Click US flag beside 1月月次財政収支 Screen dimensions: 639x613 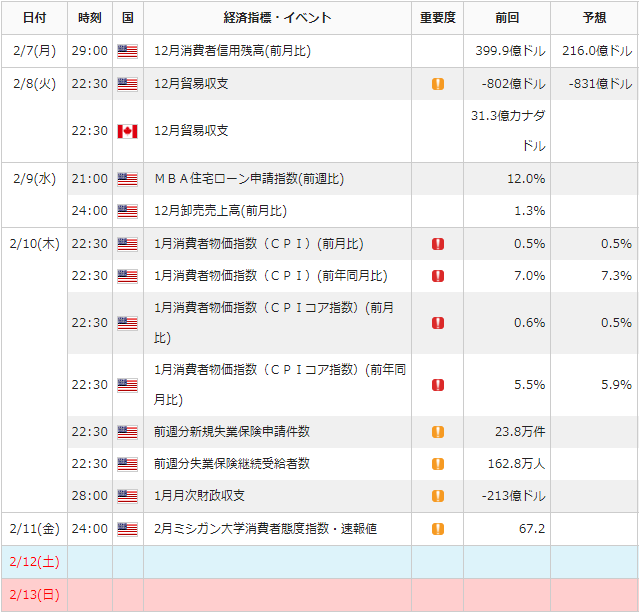coord(127,496)
